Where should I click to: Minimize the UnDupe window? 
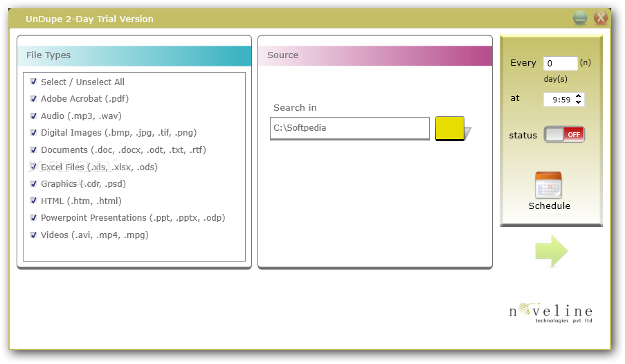pos(580,18)
